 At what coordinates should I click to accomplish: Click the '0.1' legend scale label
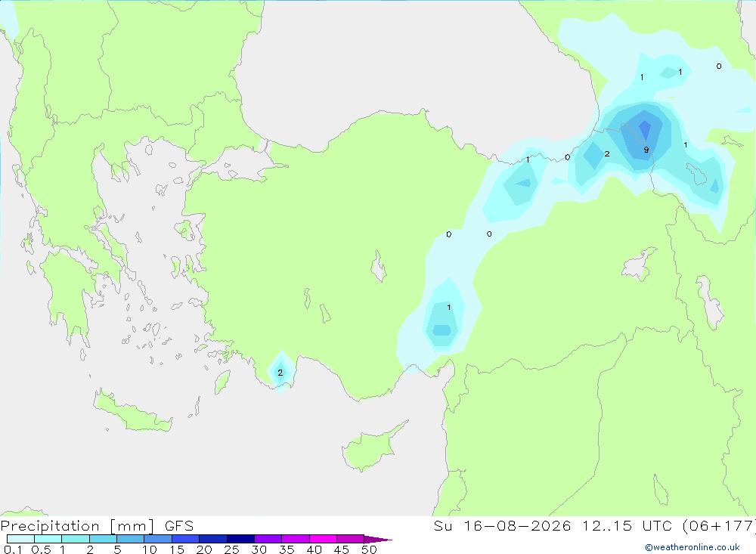click(13, 549)
